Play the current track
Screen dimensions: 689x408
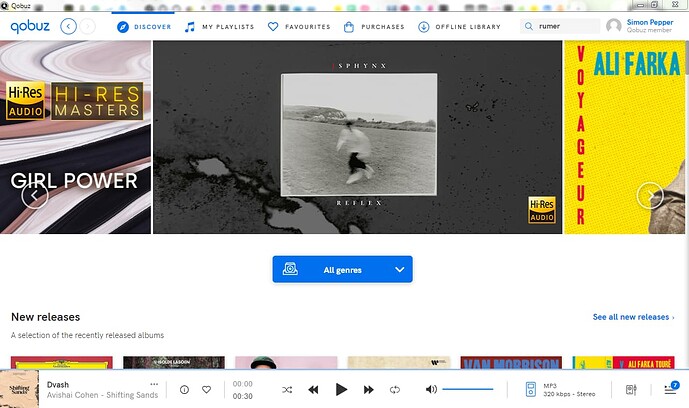(341, 390)
